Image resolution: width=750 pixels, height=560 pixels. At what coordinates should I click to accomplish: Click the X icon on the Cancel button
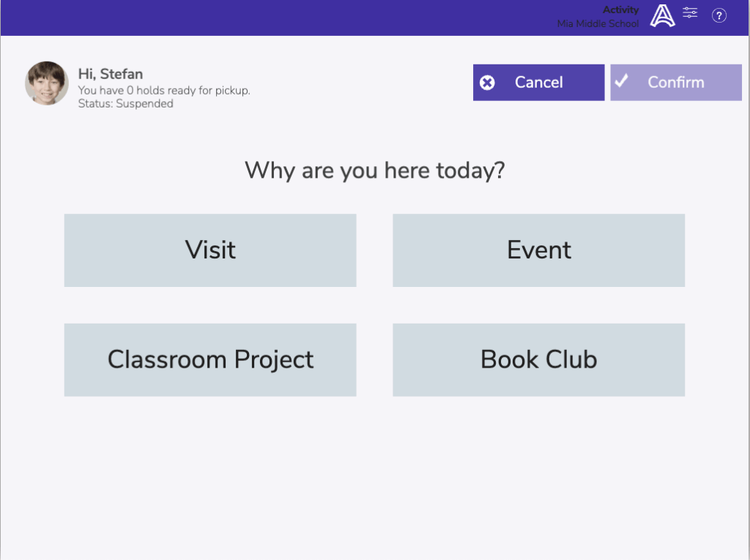click(487, 83)
